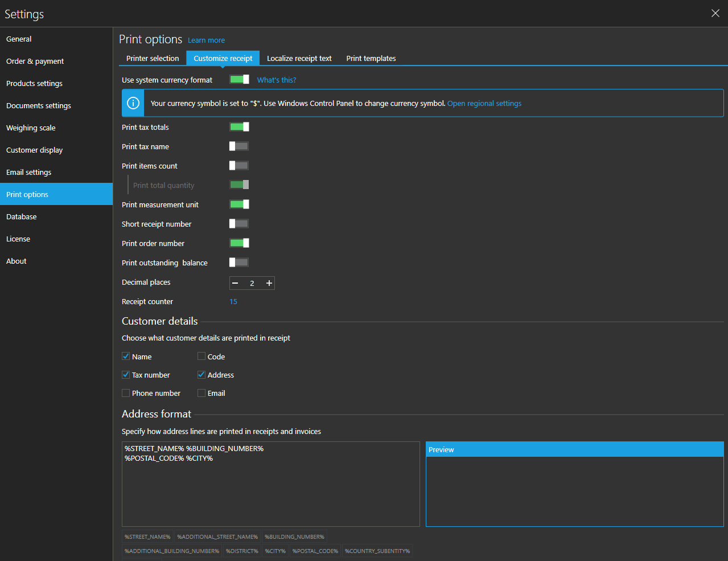Image resolution: width=728 pixels, height=561 pixels.
Task: Insert the %POSTAL_CODE% placeholder tag
Action: pyautogui.click(x=315, y=551)
